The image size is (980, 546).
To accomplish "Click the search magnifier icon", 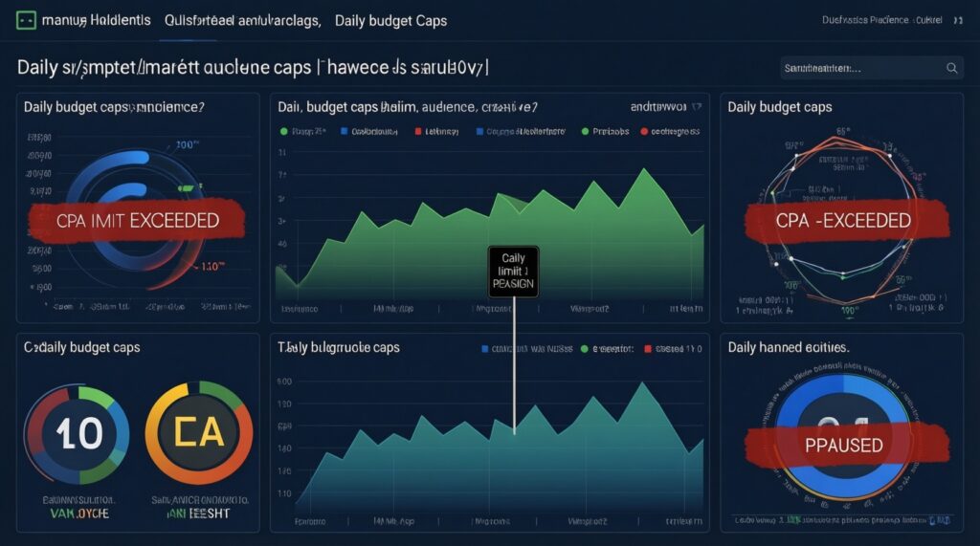I will coord(951,69).
